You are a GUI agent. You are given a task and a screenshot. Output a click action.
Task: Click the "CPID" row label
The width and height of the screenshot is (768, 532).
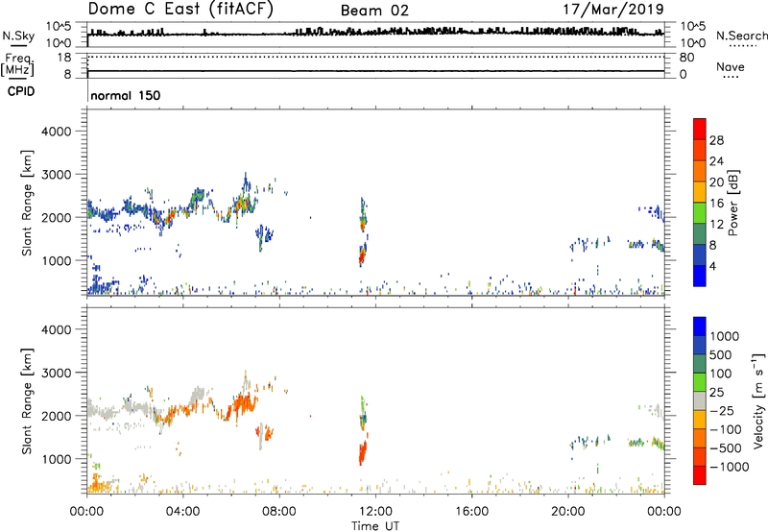click(20, 91)
